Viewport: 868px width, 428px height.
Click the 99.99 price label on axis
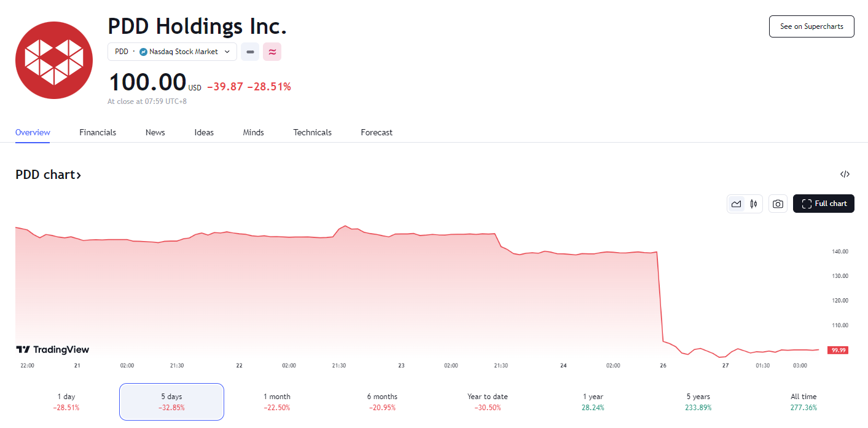pos(838,350)
